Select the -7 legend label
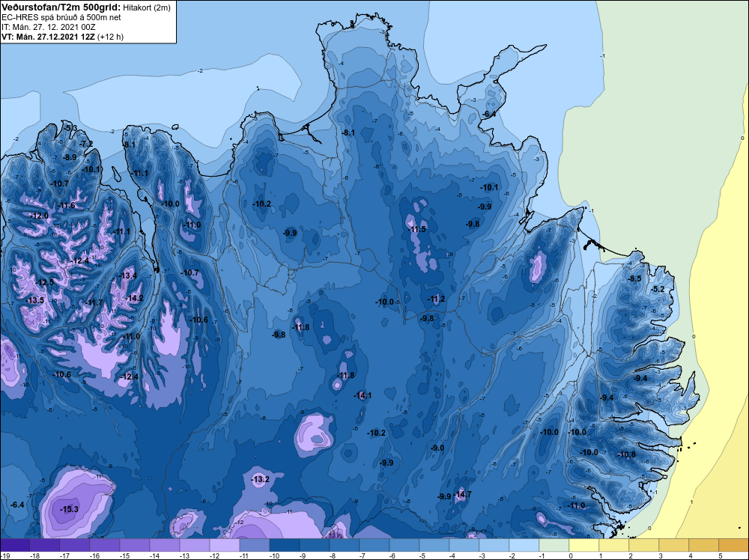The image size is (749, 560). 363,556
